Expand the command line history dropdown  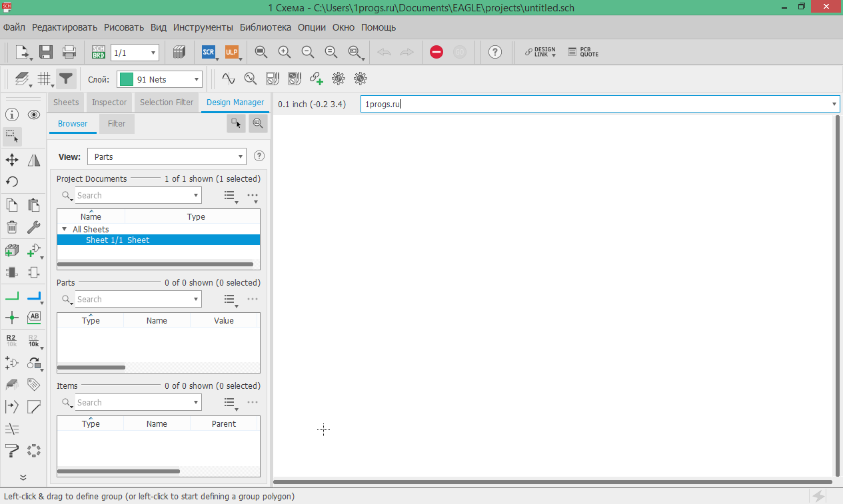[834, 104]
